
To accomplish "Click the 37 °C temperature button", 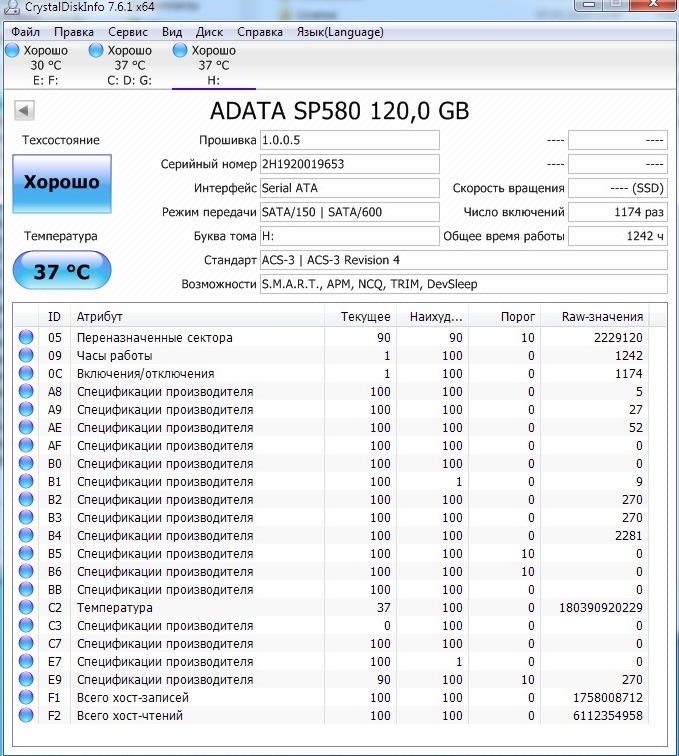I will pos(62,270).
